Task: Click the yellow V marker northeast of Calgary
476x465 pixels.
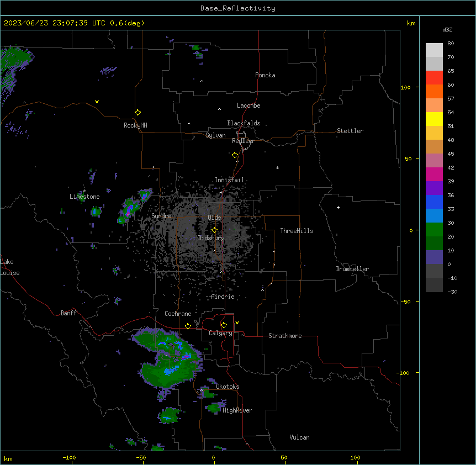Action: click(x=237, y=323)
